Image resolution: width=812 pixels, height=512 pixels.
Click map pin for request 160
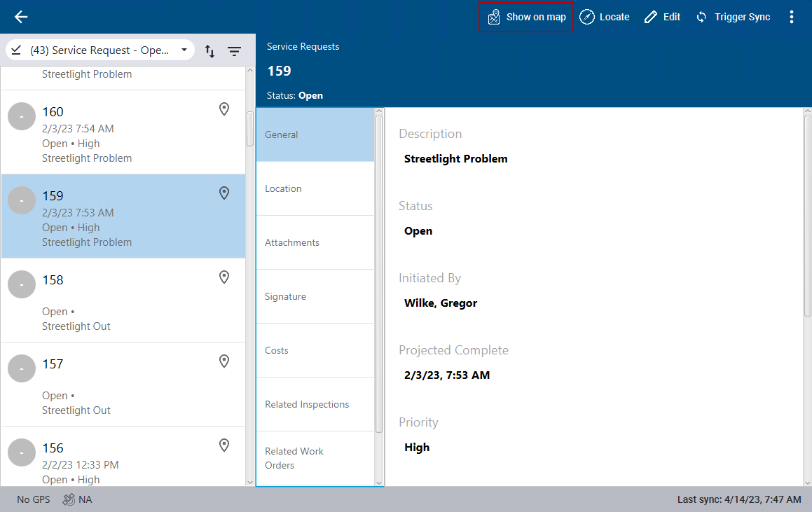tap(224, 109)
